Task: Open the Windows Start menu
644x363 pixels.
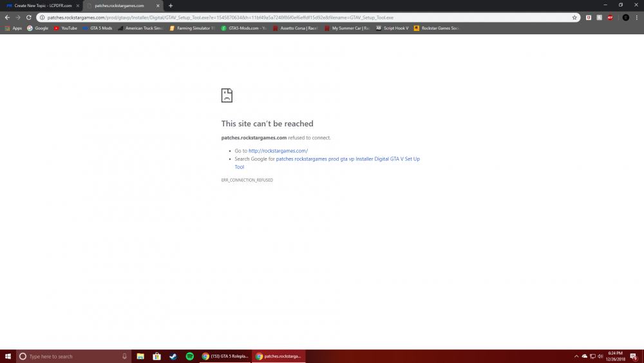Action: click(8, 357)
